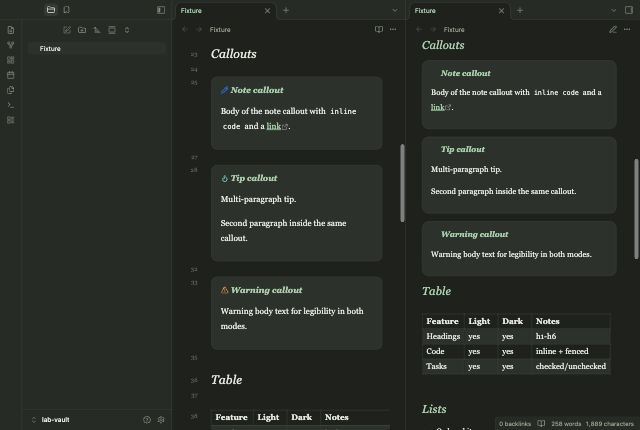
Task: Click the checked/unchecked table cell
Action: point(571,366)
